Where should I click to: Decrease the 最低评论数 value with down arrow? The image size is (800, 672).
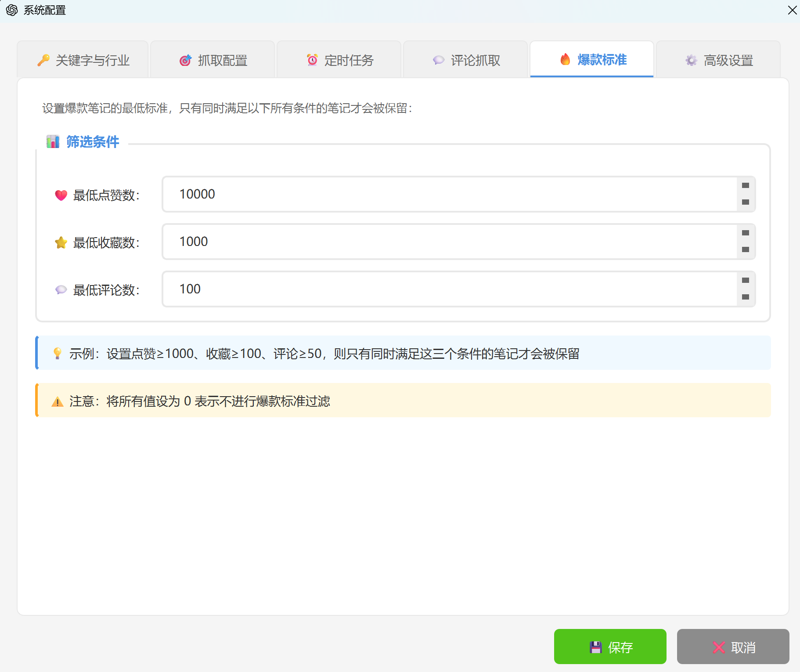pos(746,297)
